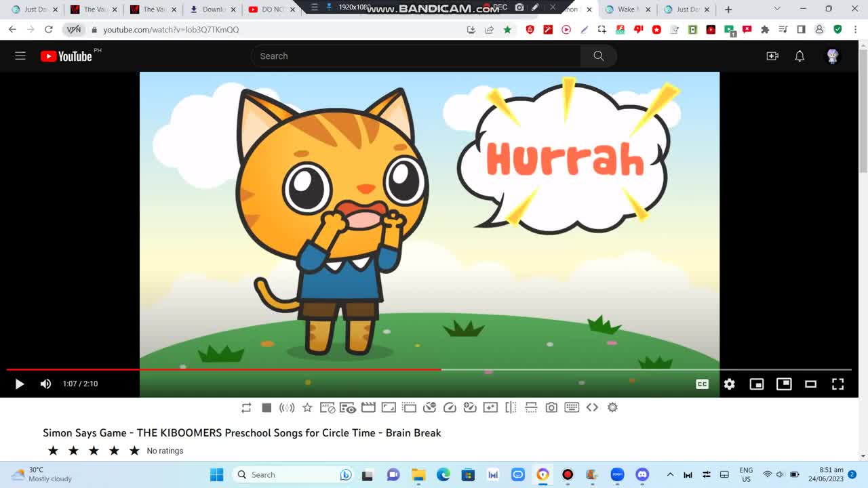Toggle the ads block icon below the video
Image resolution: width=868 pixels, height=488 pixels.
[328, 407]
